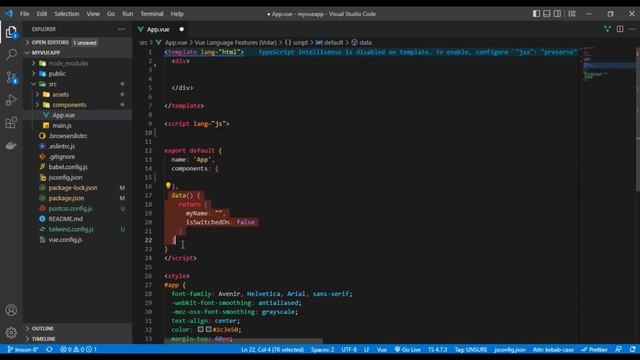Screen dimensions: 640x360
Task: Open the Selection menu
Action: pyautogui.click(x=67, y=13)
